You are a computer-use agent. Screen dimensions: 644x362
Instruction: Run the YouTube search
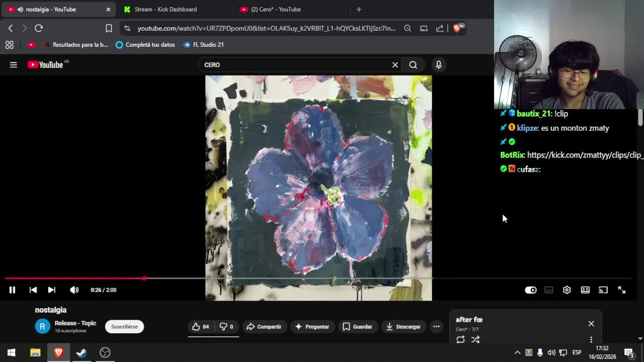(x=413, y=65)
